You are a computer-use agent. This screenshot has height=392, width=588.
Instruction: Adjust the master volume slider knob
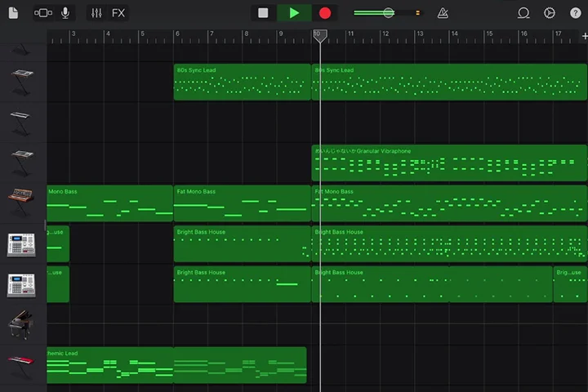(389, 13)
